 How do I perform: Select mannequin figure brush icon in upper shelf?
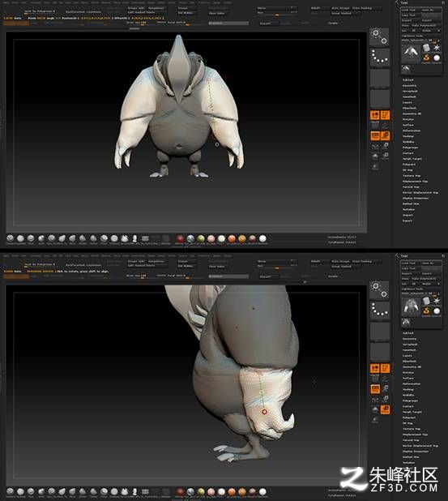coord(134,238)
